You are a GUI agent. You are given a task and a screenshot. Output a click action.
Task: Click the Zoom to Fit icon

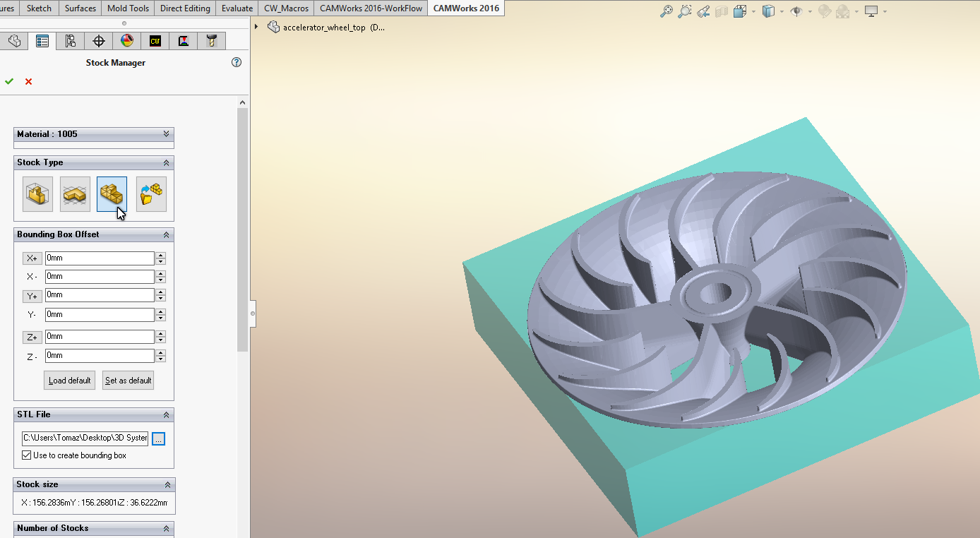click(666, 11)
